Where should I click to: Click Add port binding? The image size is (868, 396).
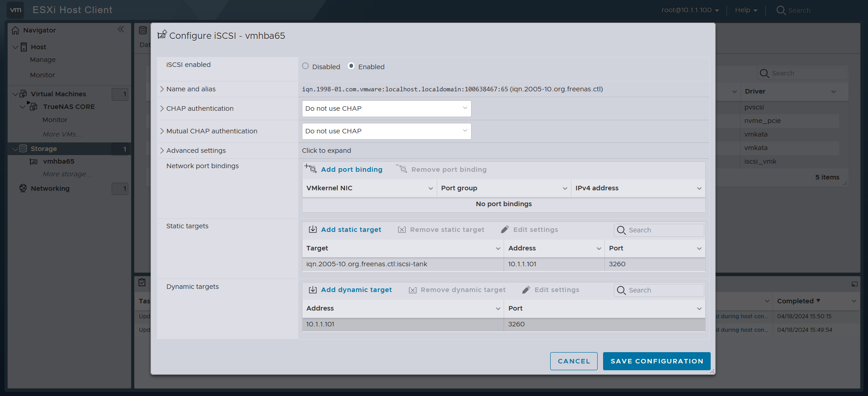point(352,170)
